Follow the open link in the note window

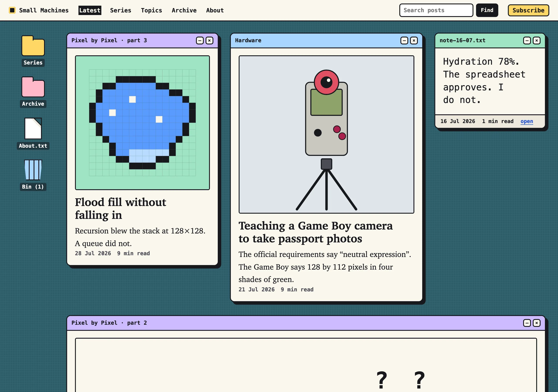(x=527, y=121)
